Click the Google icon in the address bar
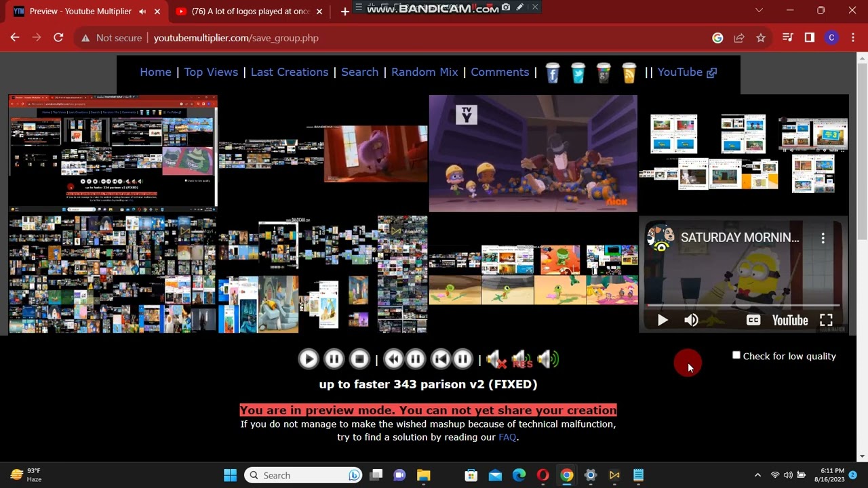 click(x=717, y=38)
